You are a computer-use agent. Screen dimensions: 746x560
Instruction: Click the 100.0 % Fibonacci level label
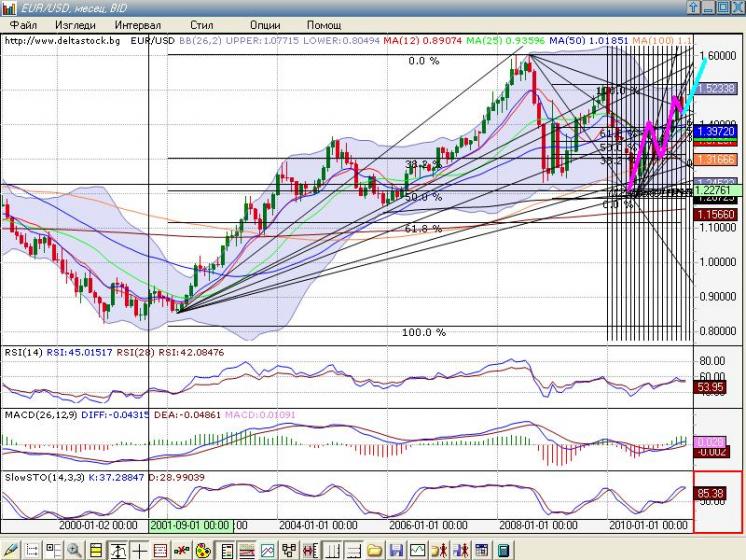tap(424, 332)
